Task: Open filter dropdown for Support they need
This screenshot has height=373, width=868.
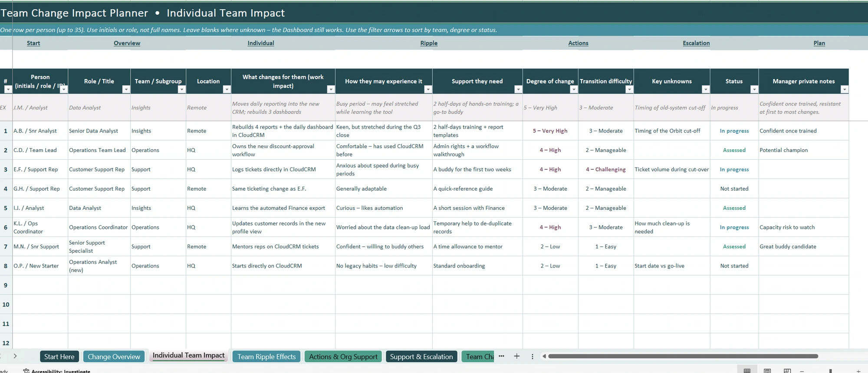Action: coord(518,89)
